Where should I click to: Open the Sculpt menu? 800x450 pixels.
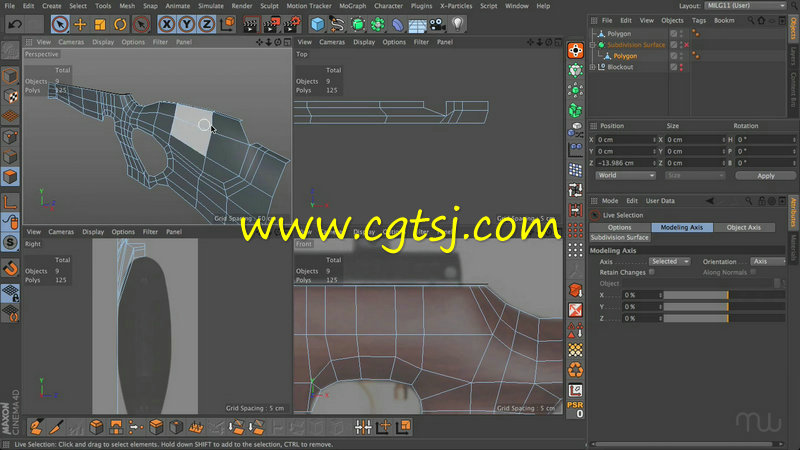pyautogui.click(x=269, y=6)
